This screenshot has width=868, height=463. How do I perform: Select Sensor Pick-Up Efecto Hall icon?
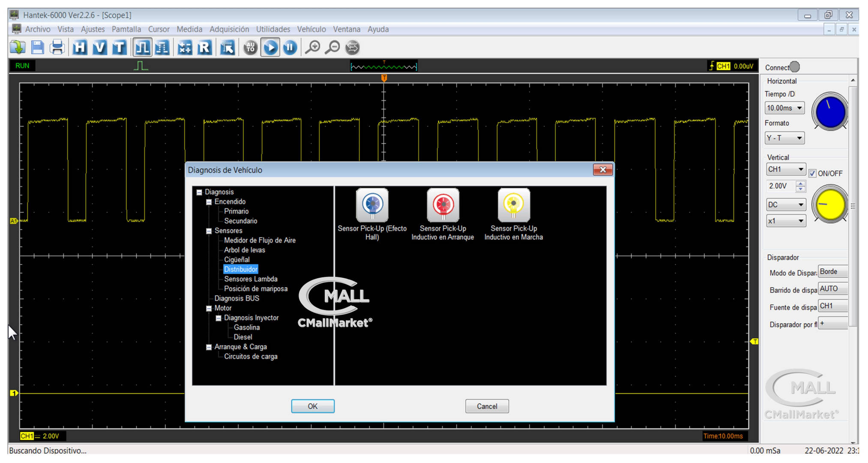[372, 205]
